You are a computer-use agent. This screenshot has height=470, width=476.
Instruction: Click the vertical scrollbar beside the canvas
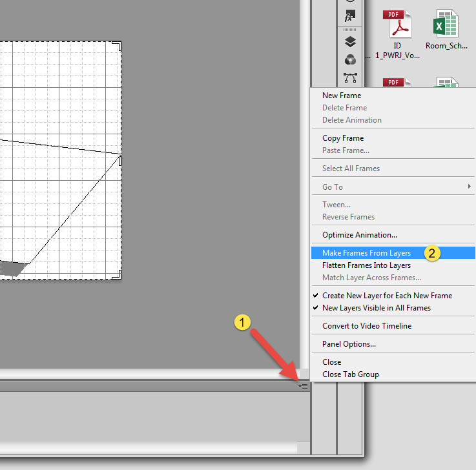(x=304, y=184)
